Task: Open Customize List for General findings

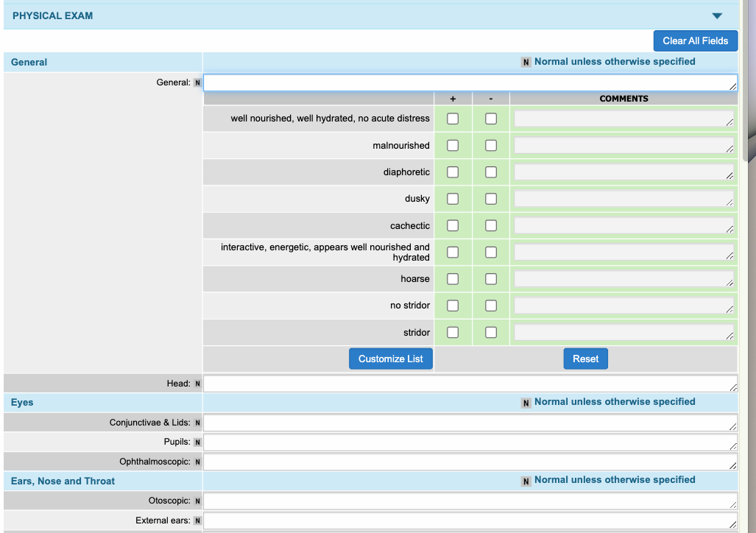Action: (x=391, y=359)
